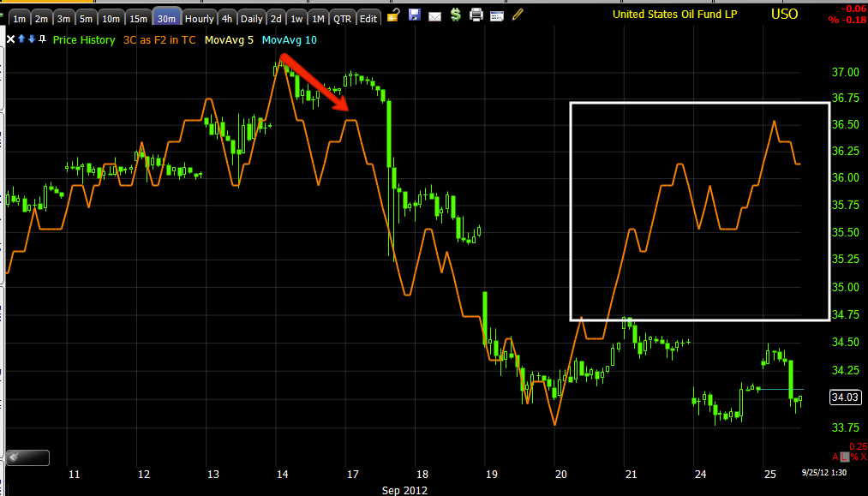Image resolution: width=868 pixels, height=496 pixels.
Task: Toggle logarithmic scale with the L button
Action: pos(844,457)
